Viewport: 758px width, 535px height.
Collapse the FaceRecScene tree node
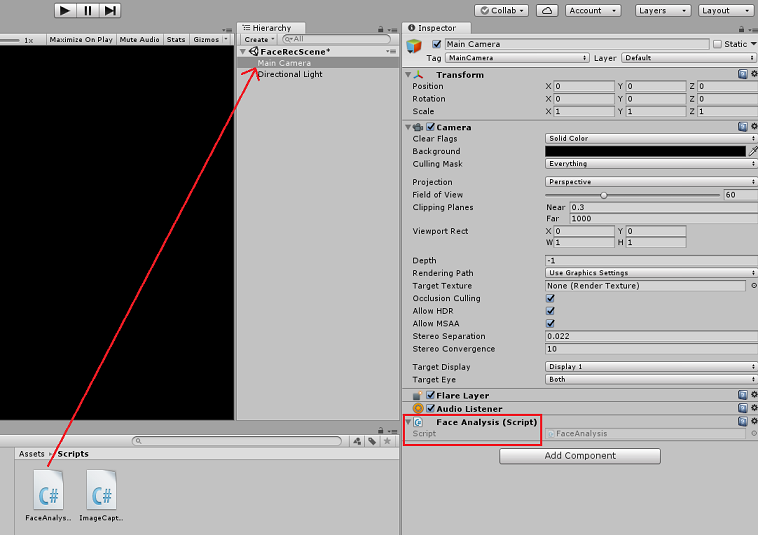(x=243, y=51)
